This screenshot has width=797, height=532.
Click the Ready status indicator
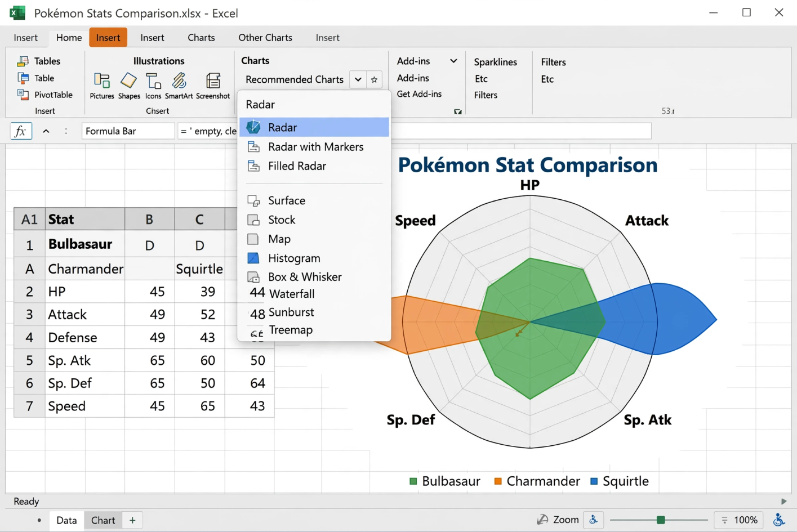26,501
